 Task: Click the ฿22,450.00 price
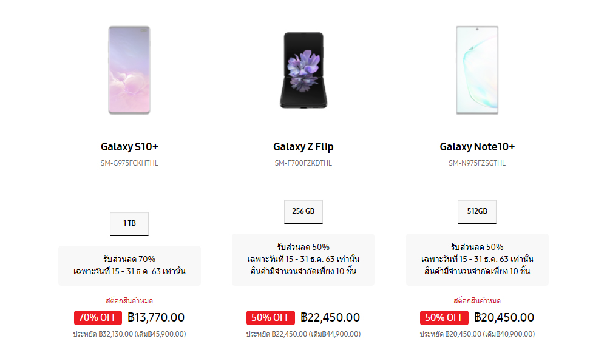click(x=330, y=317)
